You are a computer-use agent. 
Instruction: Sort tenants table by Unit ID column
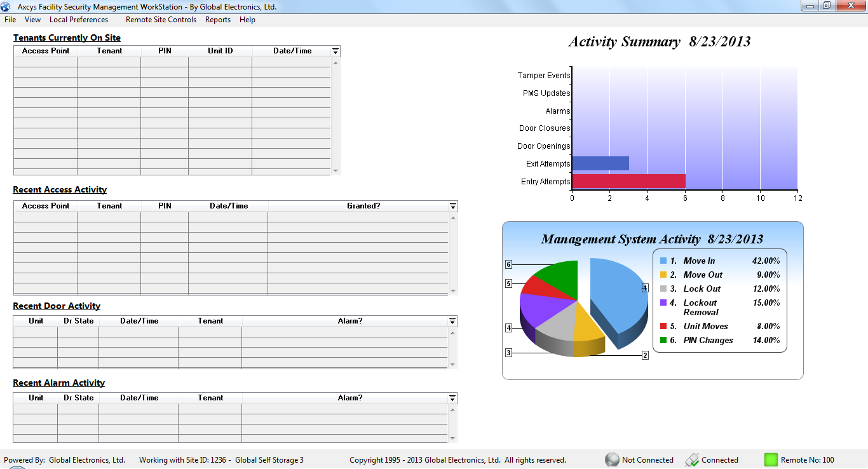pyautogui.click(x=220, y=51)
